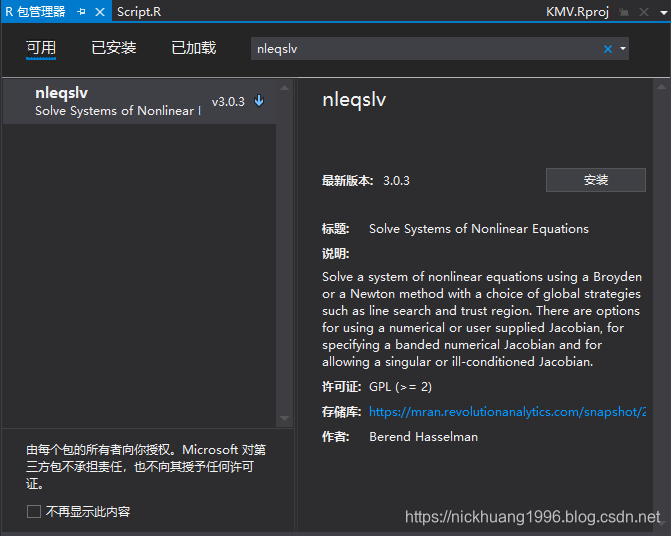Pin the KMV.Rproj preview tab
This screenshot has height=536, width=671.
624,12
